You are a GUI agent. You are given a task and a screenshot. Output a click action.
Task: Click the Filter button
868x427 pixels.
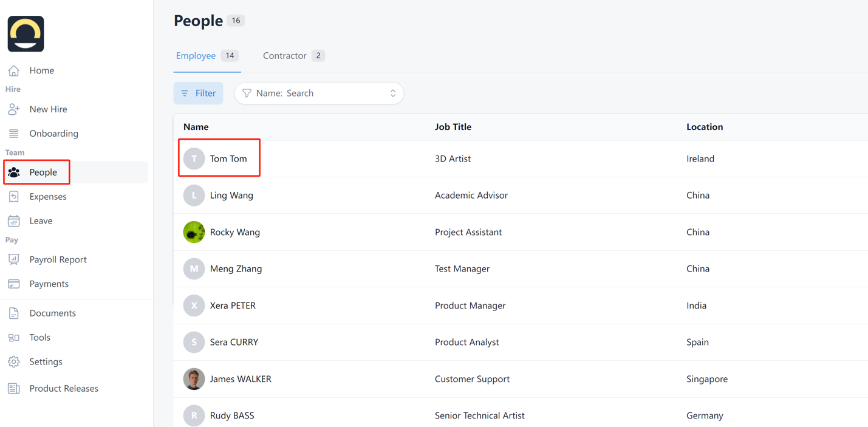point(198,94)
